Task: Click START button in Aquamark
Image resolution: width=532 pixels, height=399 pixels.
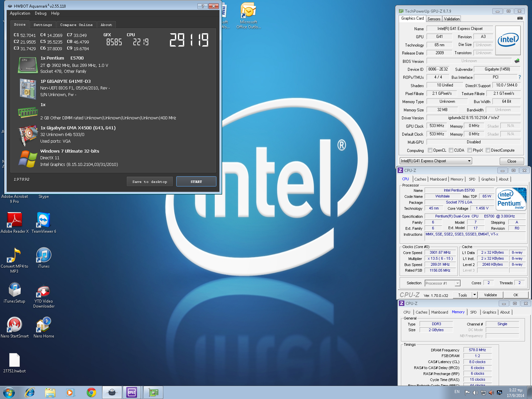Action: 196,182
